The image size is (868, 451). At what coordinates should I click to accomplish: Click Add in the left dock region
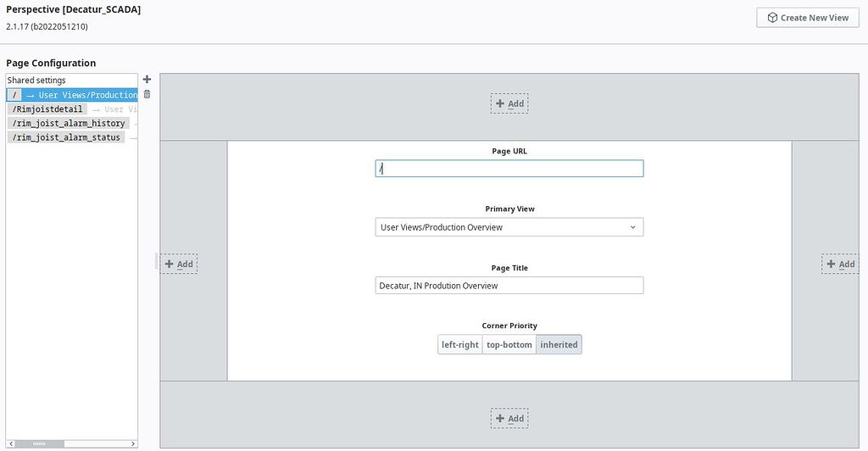(179, 264)
